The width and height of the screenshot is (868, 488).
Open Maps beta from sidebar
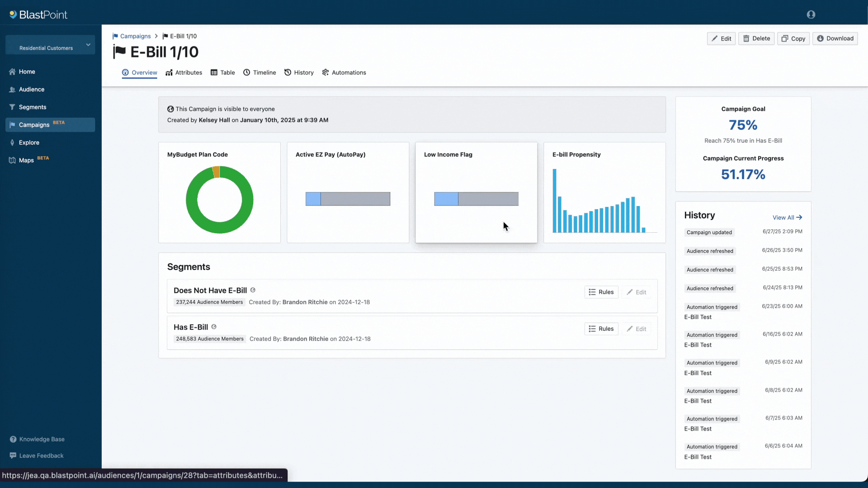pos(26,160)
